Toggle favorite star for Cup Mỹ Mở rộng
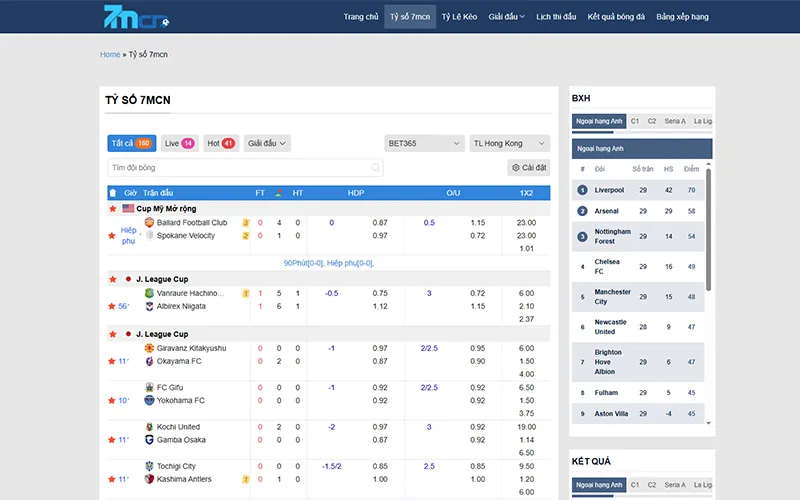The width and height of the screenshot is (800, 500). pyautogui.click(x=113, y=209)
